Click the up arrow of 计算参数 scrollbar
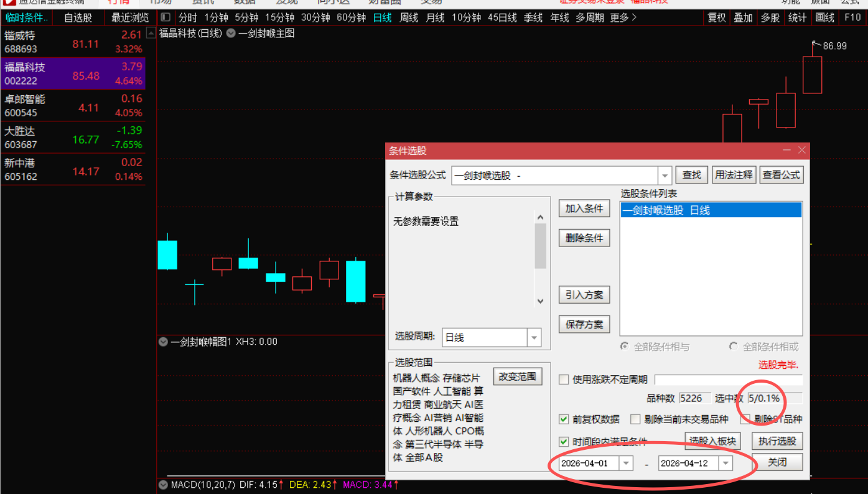Screen dimensions: 868x494 pyautogui.click(x=540, y=218)
